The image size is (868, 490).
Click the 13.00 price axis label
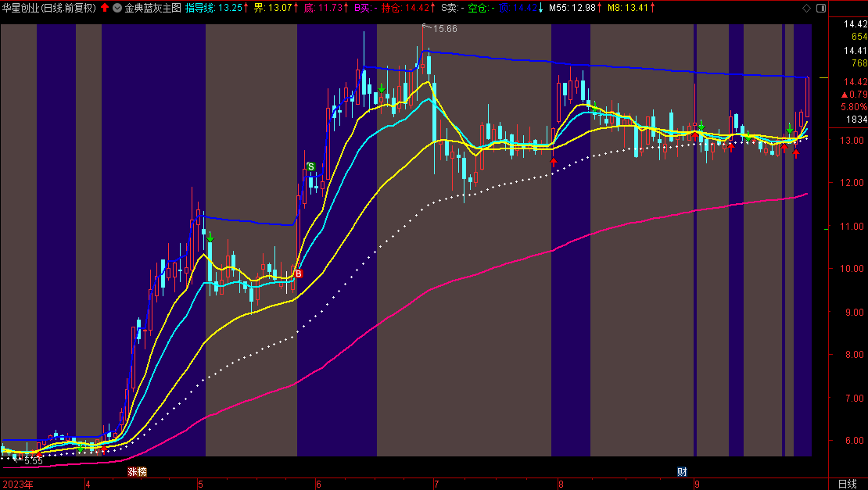(x=853, y=141)
